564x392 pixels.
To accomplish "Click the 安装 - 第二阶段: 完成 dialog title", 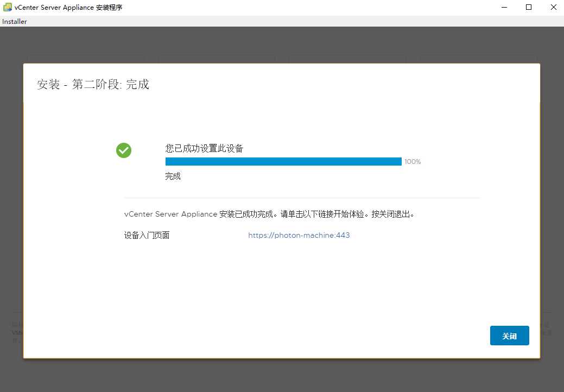I will 93,85.
